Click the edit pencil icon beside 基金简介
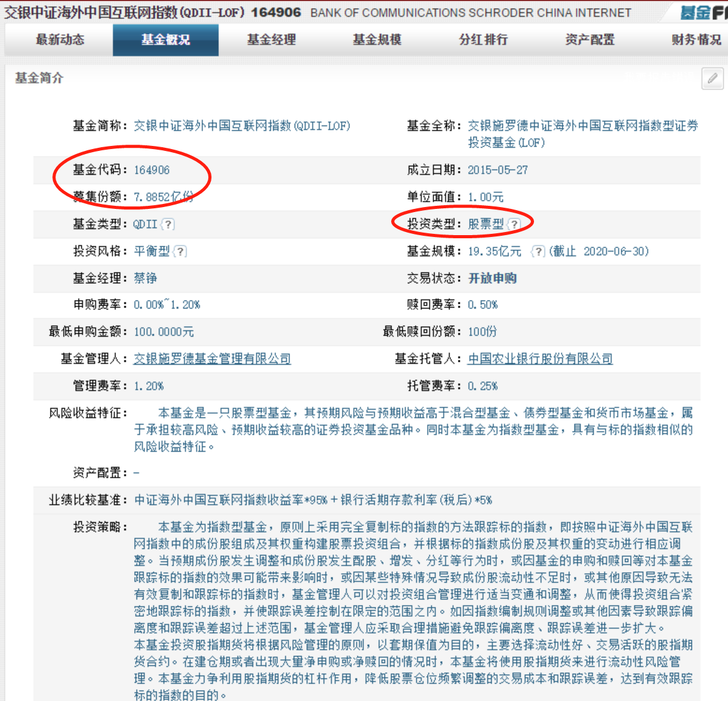Image resolution: width=728 pixels, height=701 pixels. 712,79
